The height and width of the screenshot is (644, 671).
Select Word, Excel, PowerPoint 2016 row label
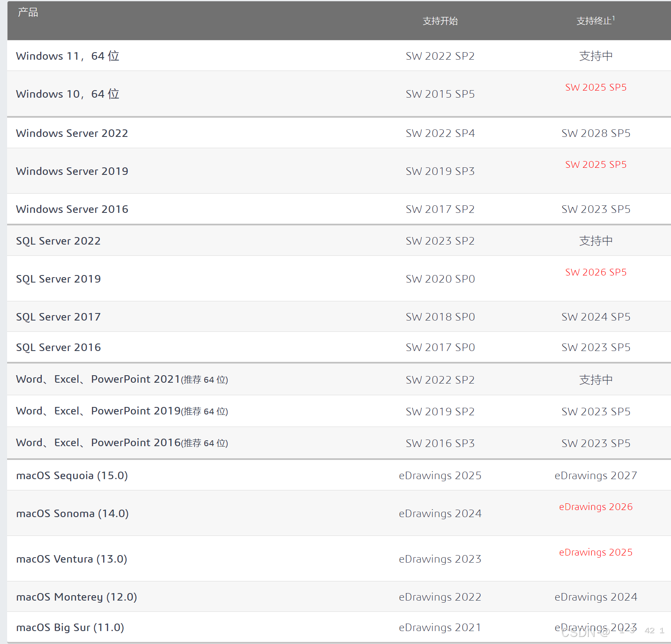pos(122,443)
